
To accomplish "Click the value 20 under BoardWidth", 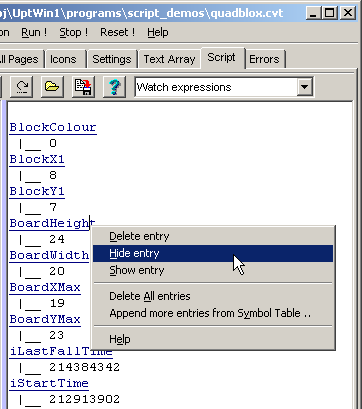I will pyautogui.click(x=57, y=271).
